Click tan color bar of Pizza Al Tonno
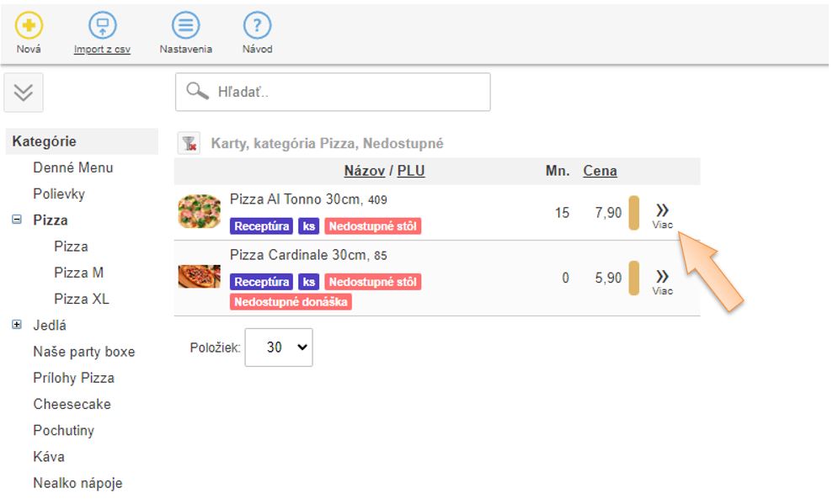 634,213
